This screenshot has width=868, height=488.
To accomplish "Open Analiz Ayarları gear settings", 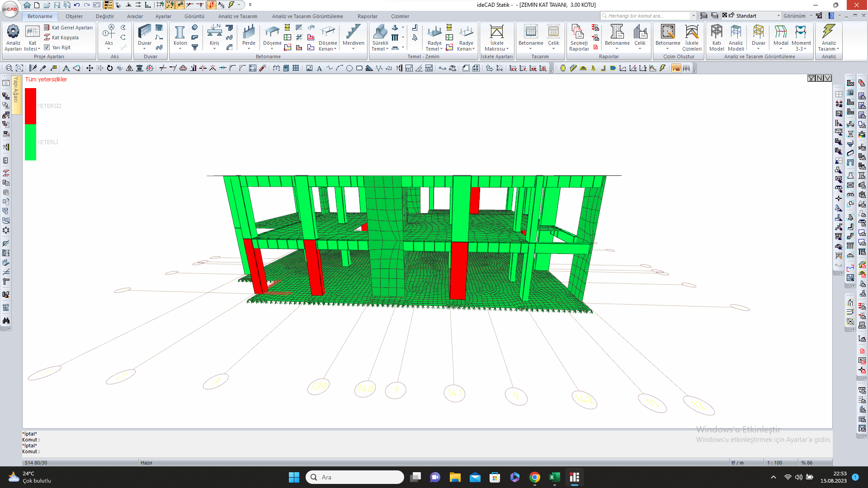I will click(13, 37).
